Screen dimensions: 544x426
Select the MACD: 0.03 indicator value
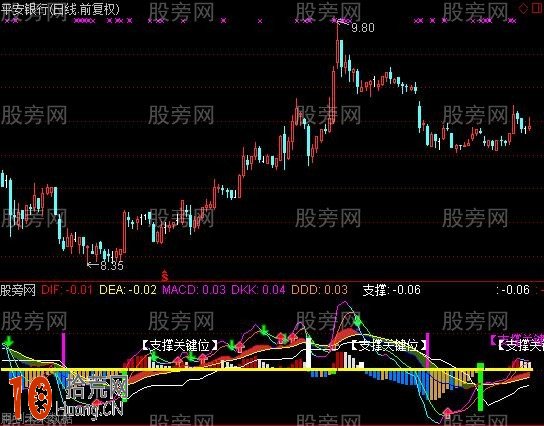(x=194, y=290)
